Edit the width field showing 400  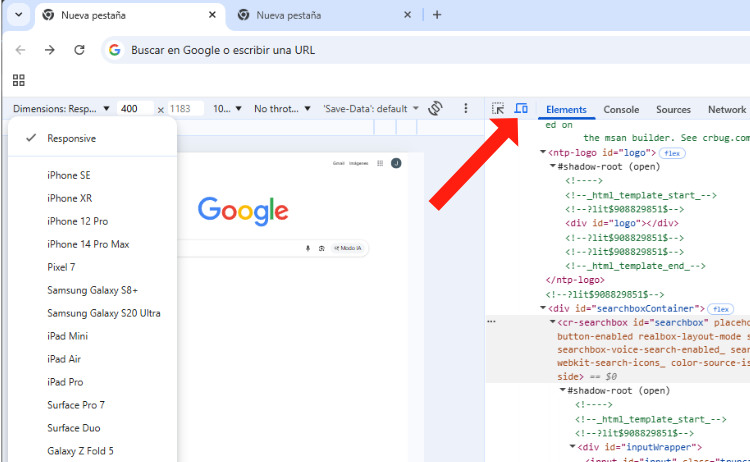coord(135,109)
